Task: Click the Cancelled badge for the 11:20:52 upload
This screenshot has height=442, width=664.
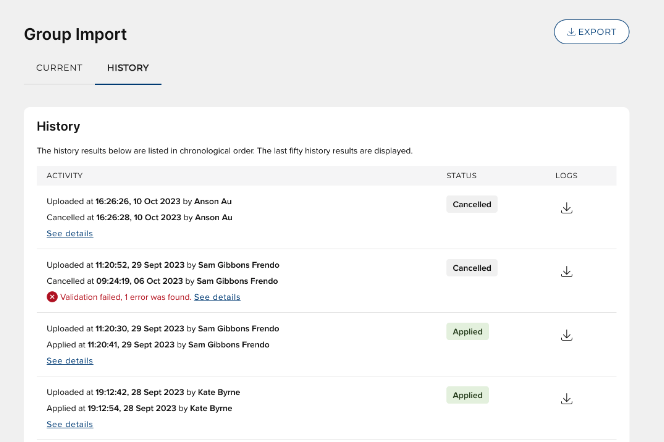Action: pyautogui.click(x=472, y=268)
